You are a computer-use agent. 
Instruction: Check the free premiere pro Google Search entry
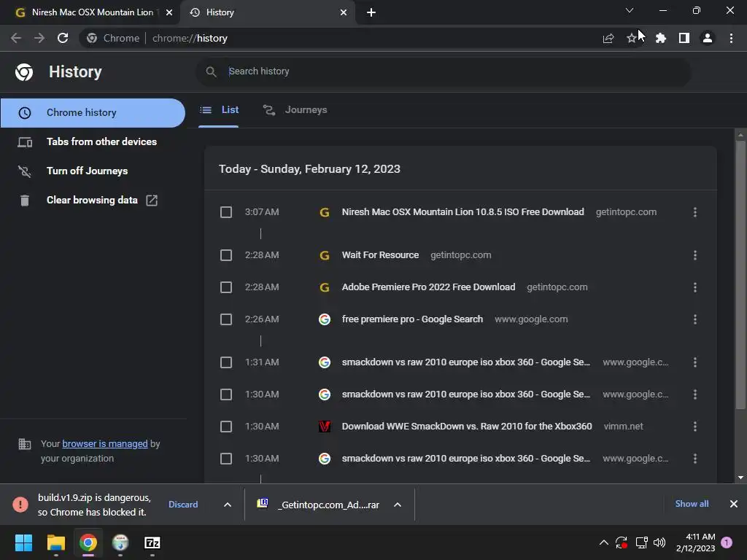(x=226, y=319)
